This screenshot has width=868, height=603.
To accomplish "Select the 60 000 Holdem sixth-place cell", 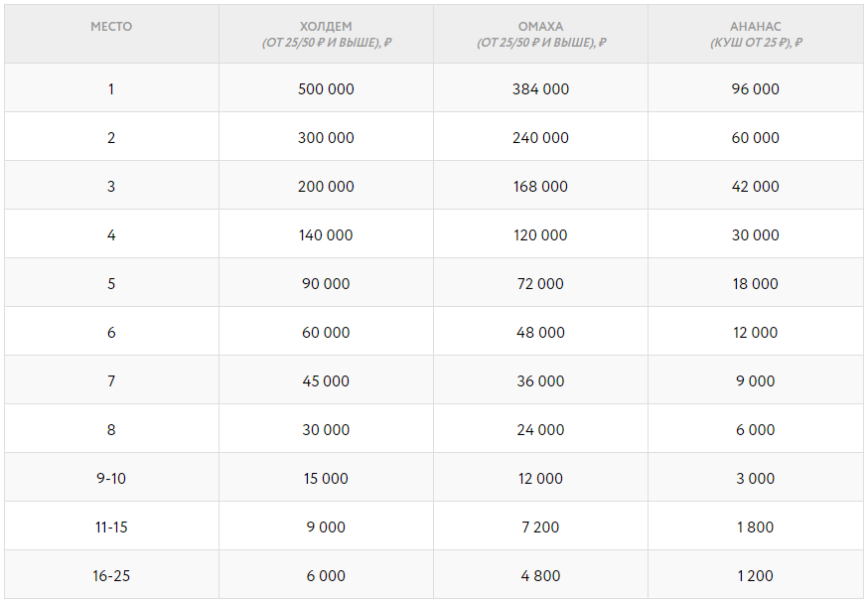I will click(x=326, y=333).
